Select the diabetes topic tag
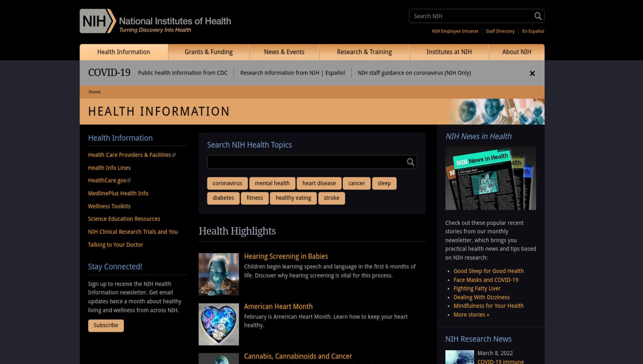This screenshot has width=643, height=364. 223,198
